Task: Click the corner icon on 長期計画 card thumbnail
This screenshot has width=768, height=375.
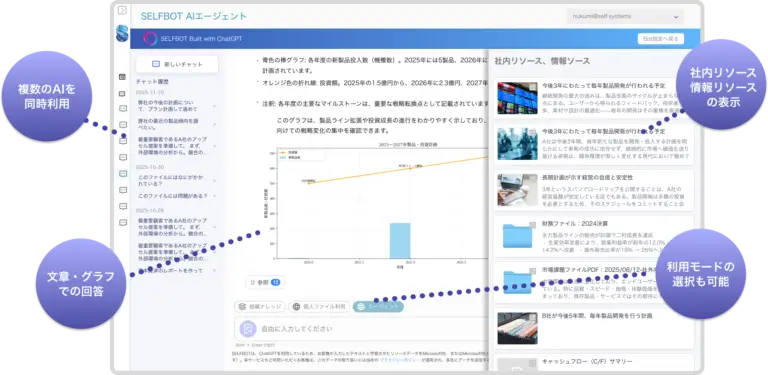Action: click(532, 178)
